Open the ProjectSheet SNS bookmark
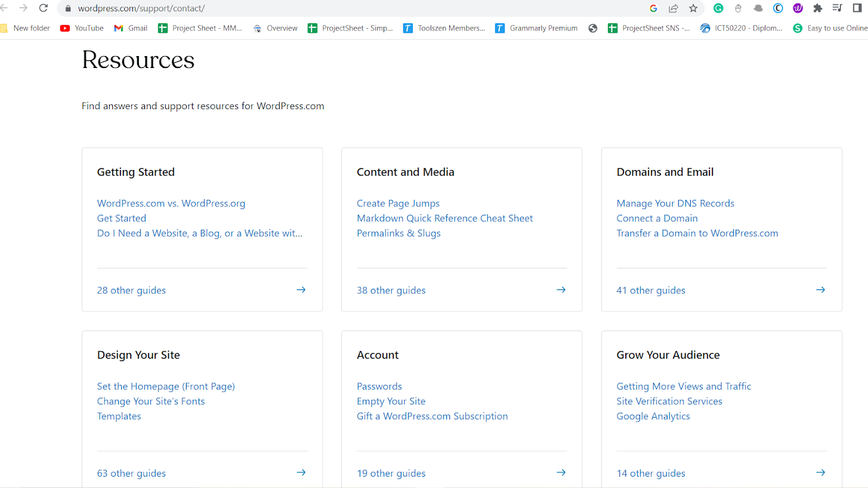This screenshot has height=488, width=868. pyautogui.click(x=649, y=28)
